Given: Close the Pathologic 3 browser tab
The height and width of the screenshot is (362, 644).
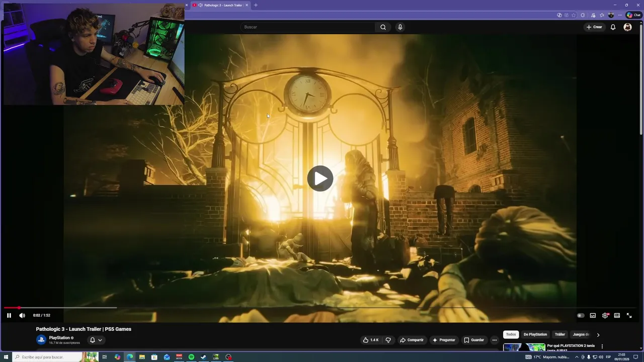Looking at the screenshot, I should coord(247,5).
